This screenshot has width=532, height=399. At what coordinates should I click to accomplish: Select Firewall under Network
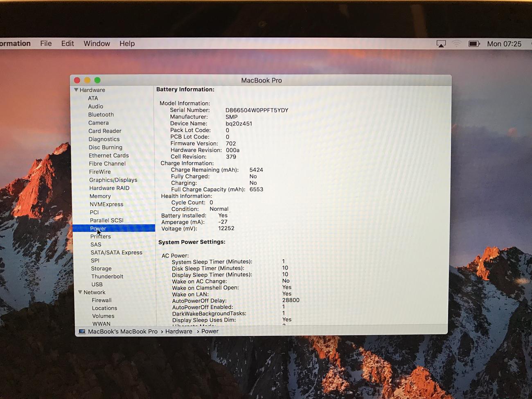coord(101,300)
